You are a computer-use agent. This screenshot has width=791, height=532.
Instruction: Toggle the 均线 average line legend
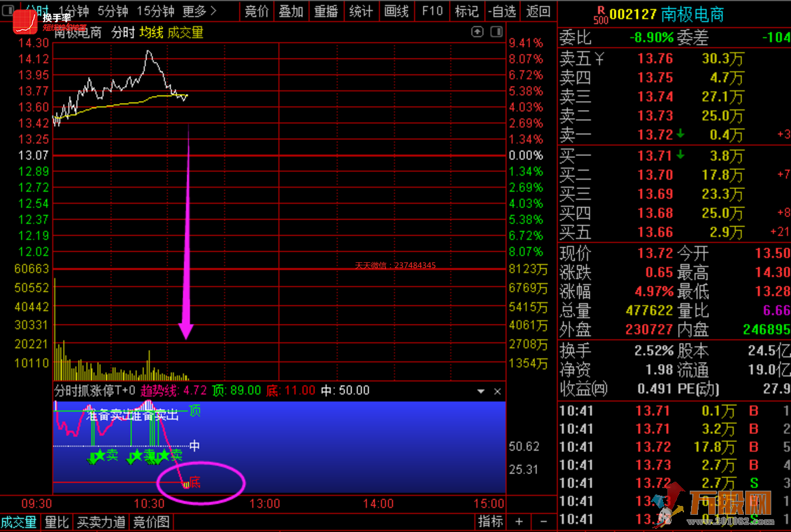click(x=152, y=32)
